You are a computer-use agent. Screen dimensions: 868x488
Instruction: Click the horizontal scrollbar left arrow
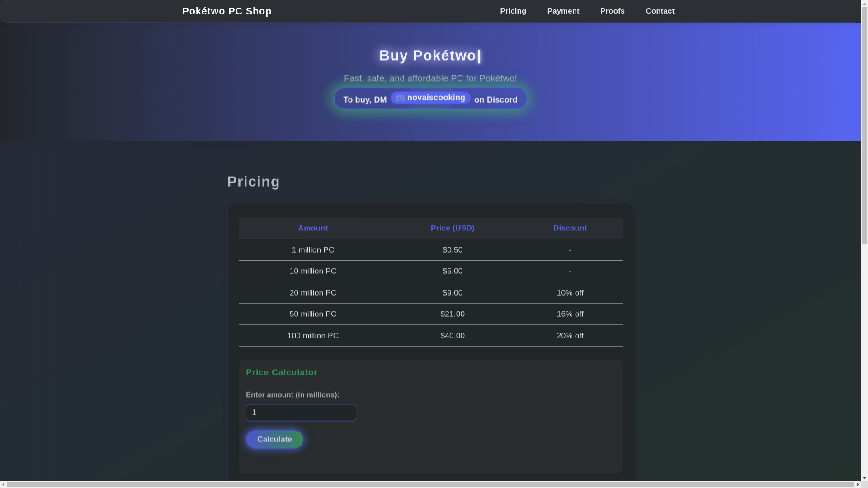point(4,485)
